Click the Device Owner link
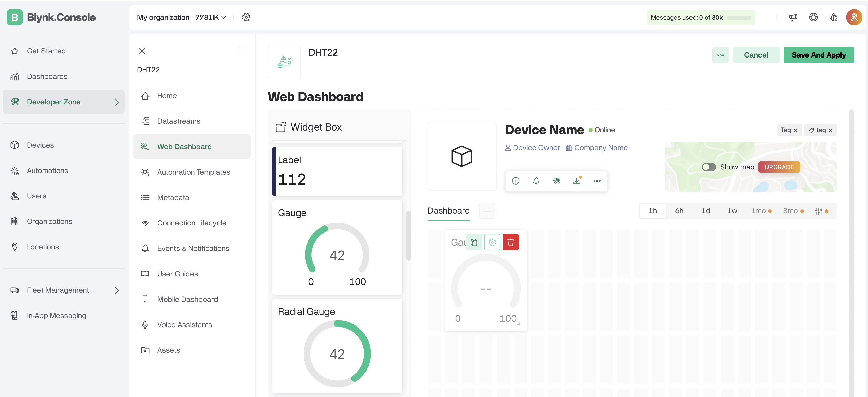Image resolution: width=868 pixels, height=397 pixels. click(x=532, y=148)
